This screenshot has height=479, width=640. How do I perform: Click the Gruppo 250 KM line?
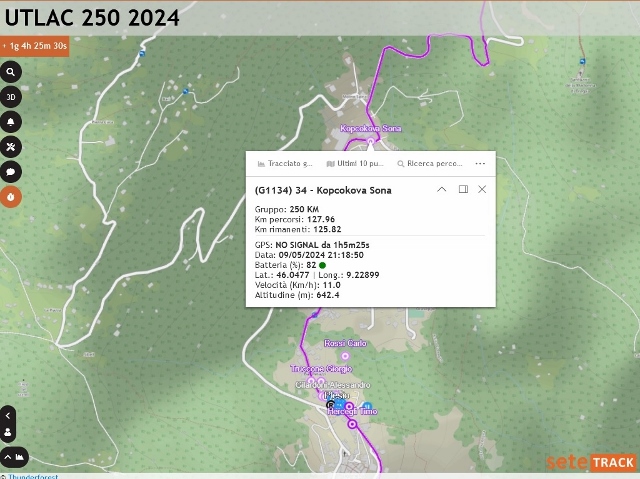point(287,209)
